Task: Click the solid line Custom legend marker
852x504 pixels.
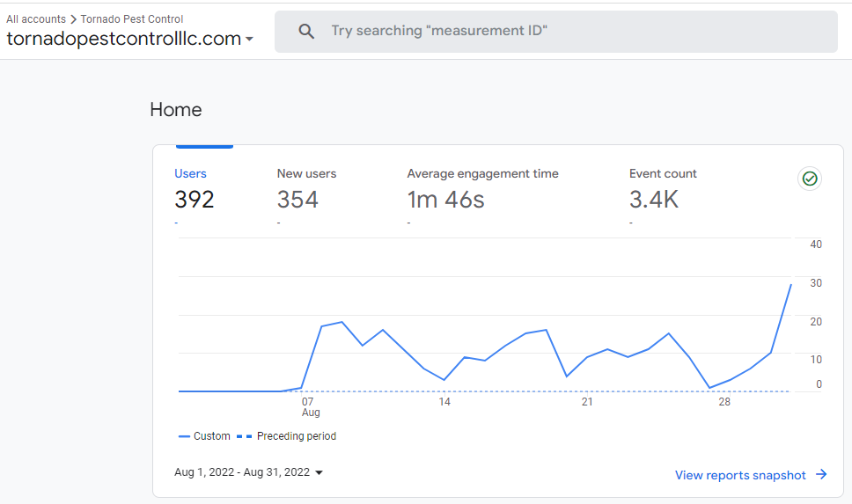Action: click(x=184, y=436)
